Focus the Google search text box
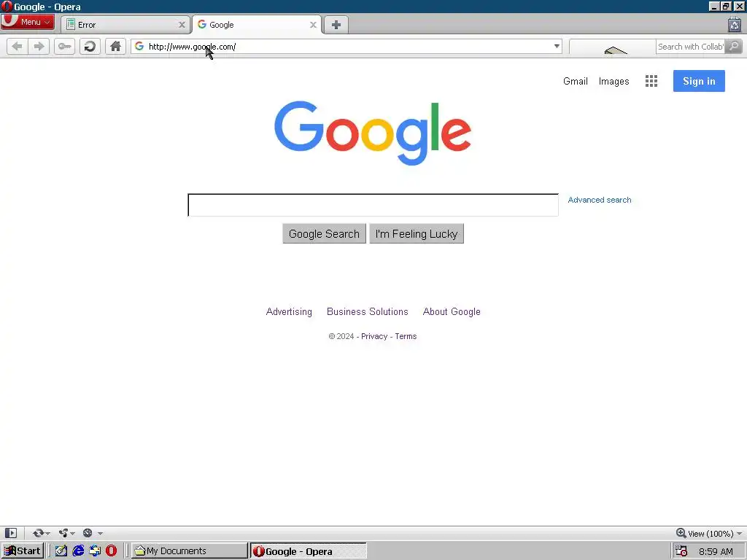747x560 pixels. pyautogui.click(x=373, y=205)
